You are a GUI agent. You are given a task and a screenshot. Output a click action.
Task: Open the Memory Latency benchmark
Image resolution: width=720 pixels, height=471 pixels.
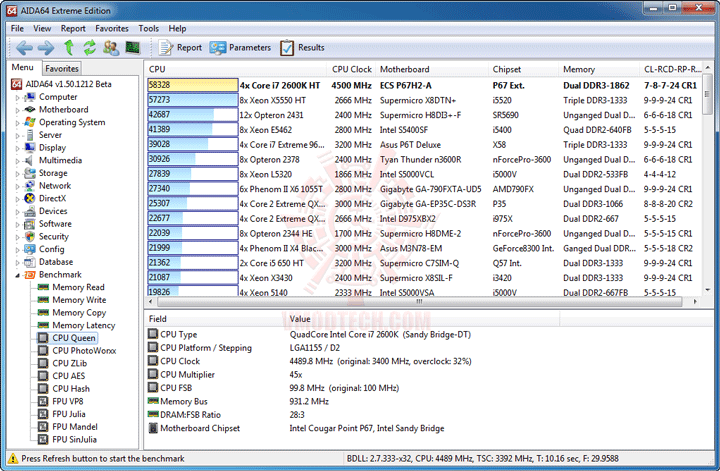84,325
